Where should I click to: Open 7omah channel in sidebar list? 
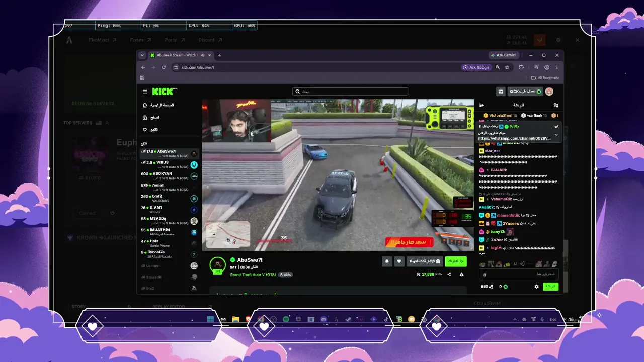(x=170, y=187)
